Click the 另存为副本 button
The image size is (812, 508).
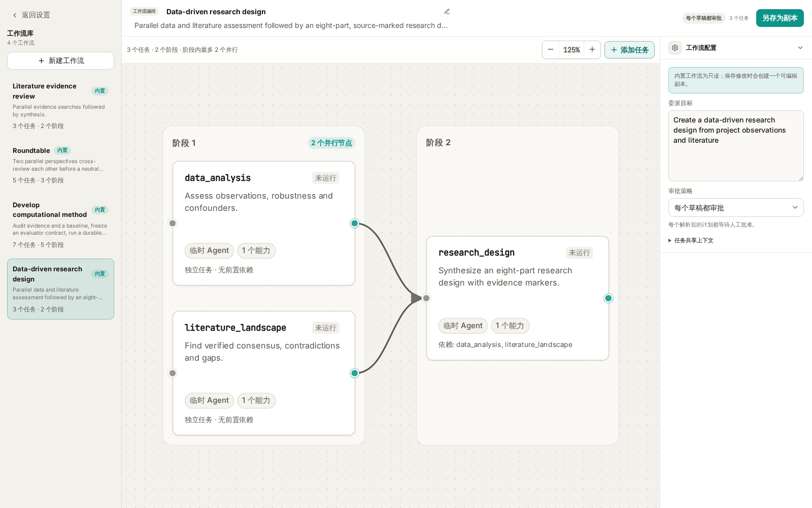[x=780, y=18]
